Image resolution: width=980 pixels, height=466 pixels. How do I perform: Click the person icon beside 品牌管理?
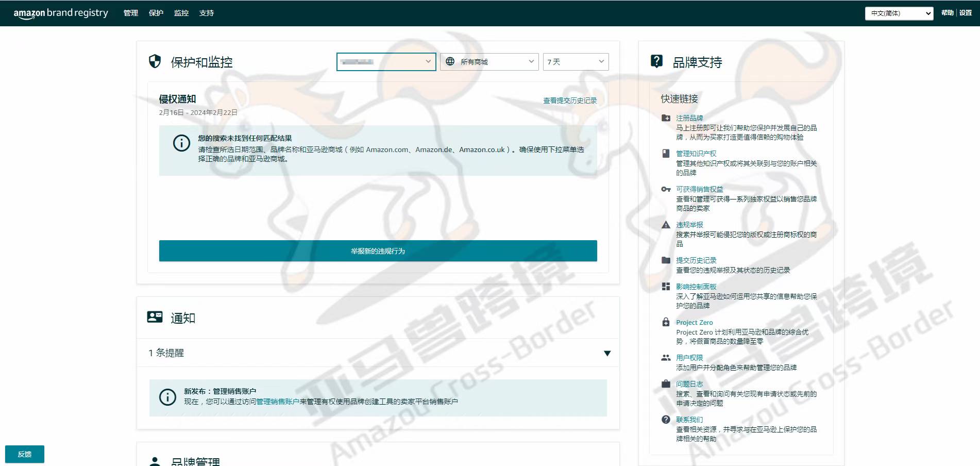coord(155,461)
